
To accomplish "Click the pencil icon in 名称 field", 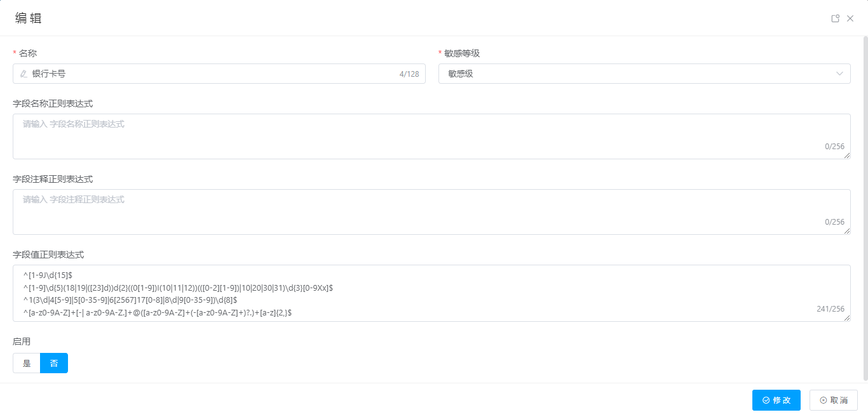I will pos(24,74).
